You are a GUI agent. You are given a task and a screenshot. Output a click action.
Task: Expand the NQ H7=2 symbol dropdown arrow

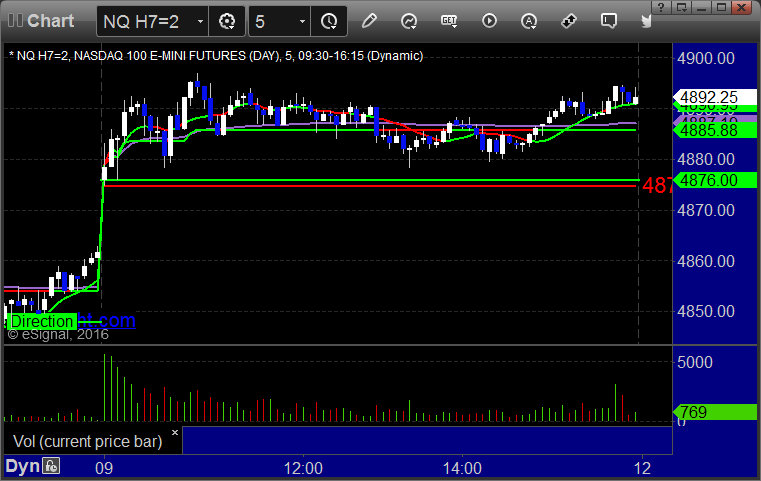pos(200,21)
